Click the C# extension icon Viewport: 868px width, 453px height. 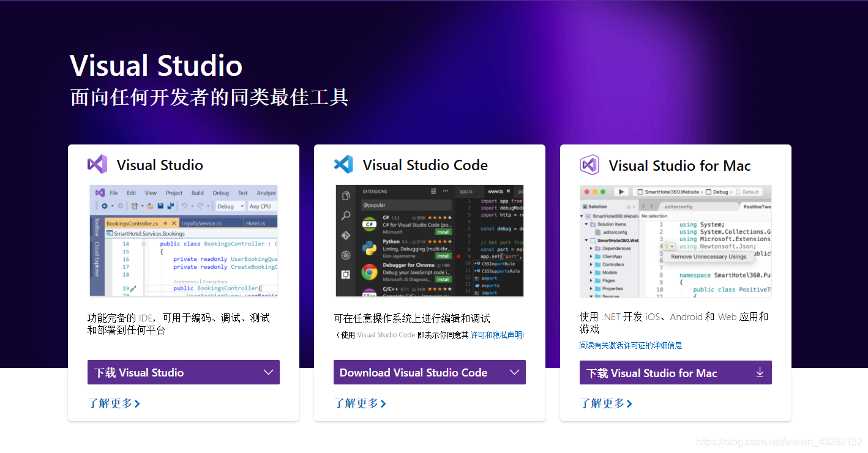click(370, 224)
